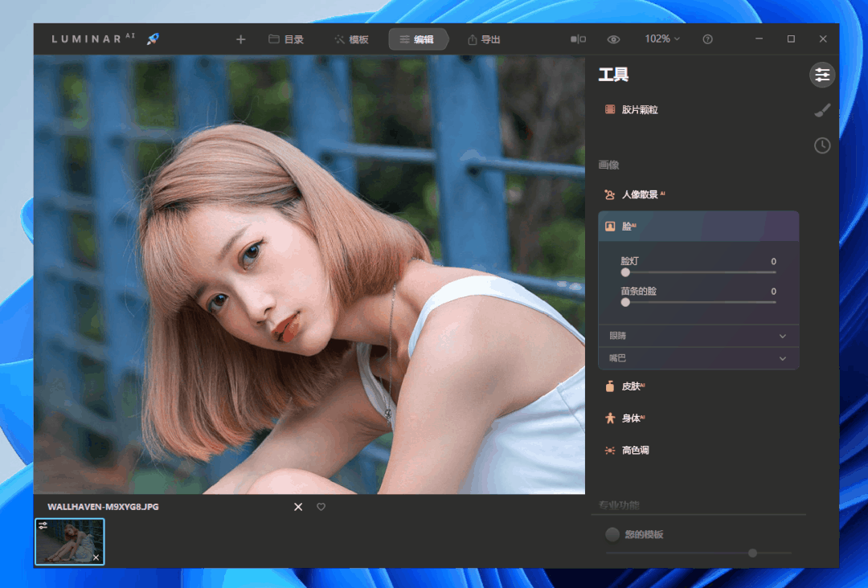Click the main photo canvas

coord(309,275)
